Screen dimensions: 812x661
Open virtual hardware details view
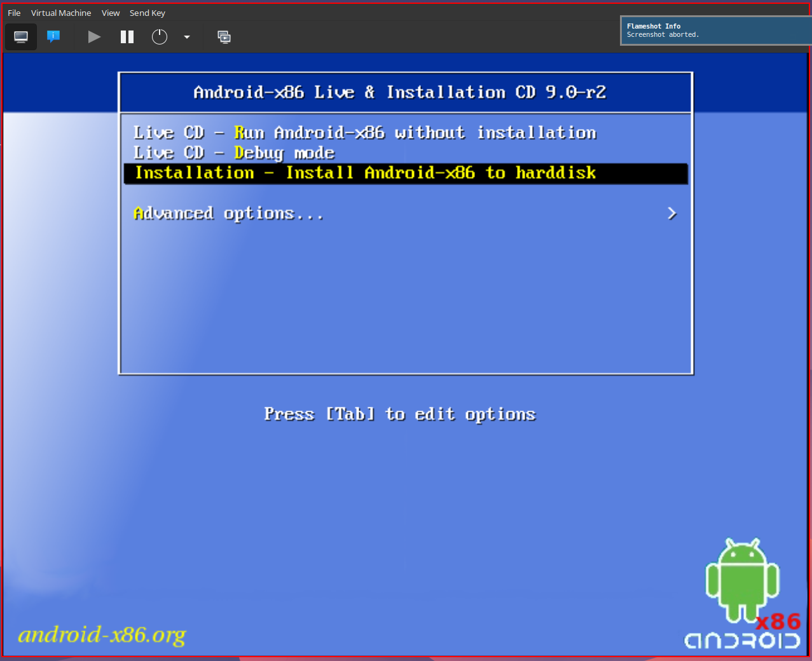tap(53, 37)
